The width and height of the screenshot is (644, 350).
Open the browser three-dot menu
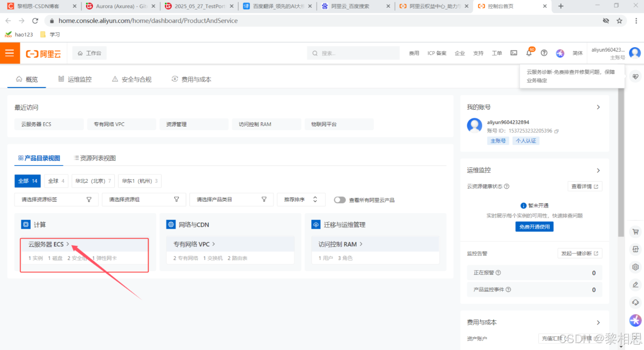click(636, 21)
